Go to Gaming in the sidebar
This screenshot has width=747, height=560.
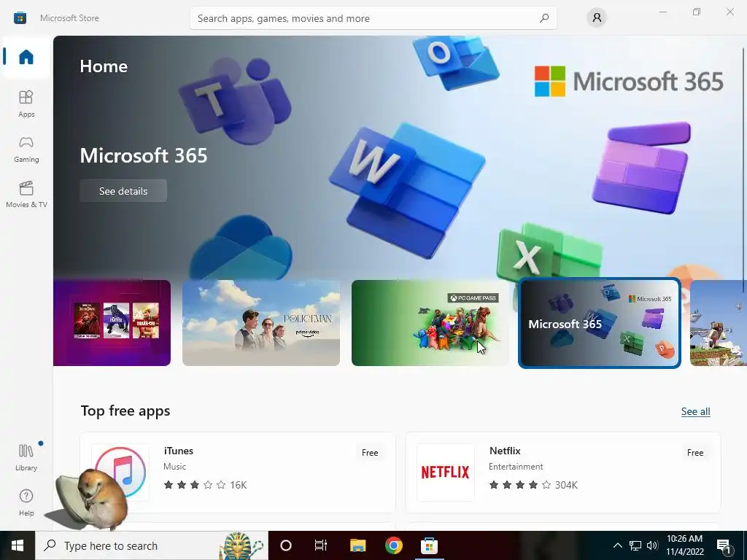click(x=26, y=149)
